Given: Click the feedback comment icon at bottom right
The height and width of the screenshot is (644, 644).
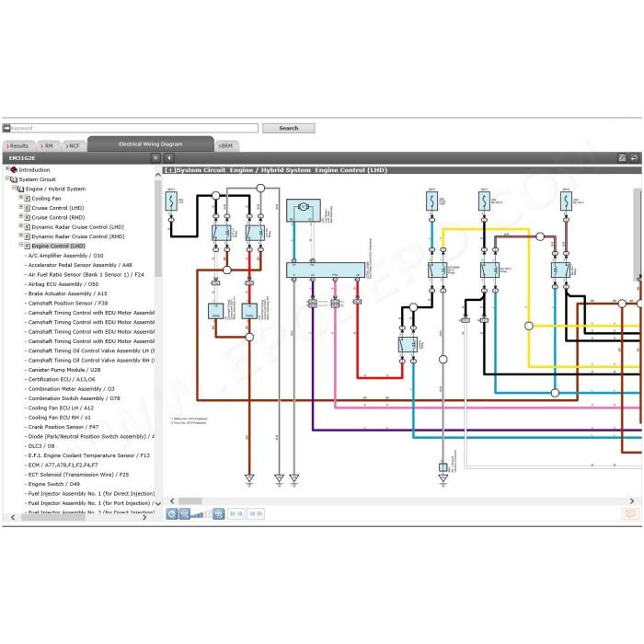Looking at the screenshot, I should click(629, 513).
